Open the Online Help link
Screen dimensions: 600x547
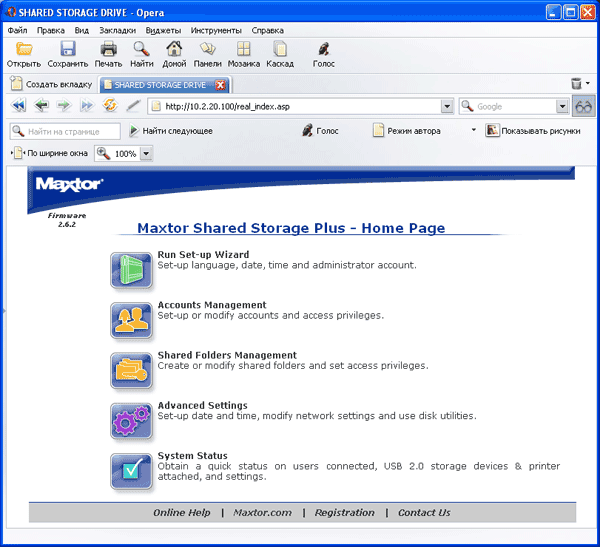click(x=182, y=513)
